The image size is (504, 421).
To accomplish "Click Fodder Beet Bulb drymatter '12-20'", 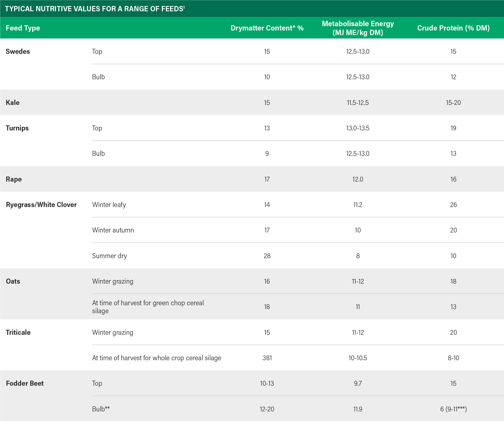I will (267, 409).
